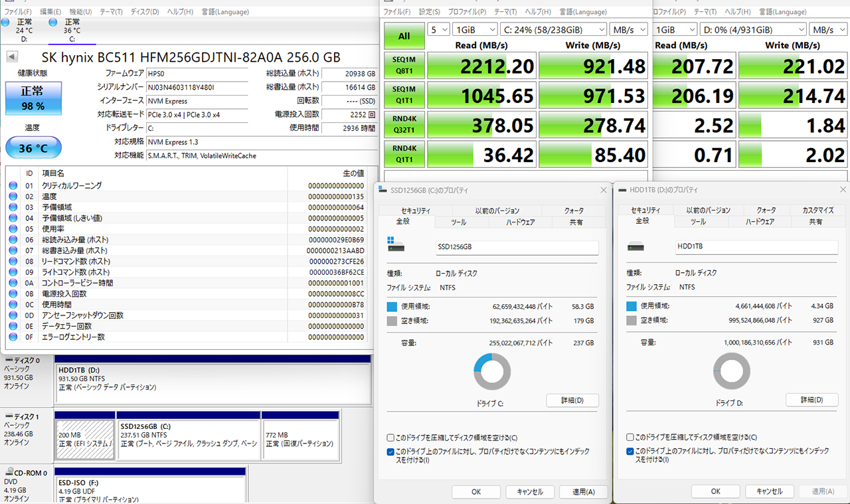Switch to ツール tab in C: properties
The width and height of the screenshot is (850, 504).
(459, 222)
